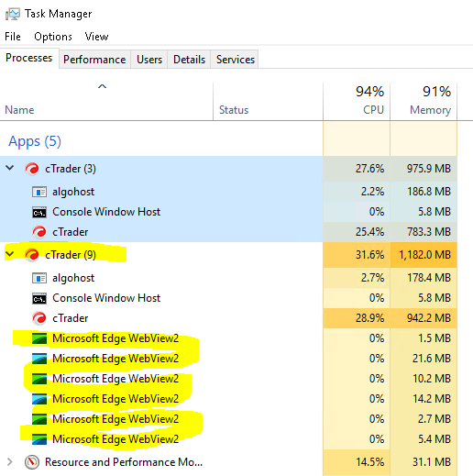Click Console Window Host icon under cTrader (9)
473x476 pixels.
pyautogui.click(x=39, y=298)
